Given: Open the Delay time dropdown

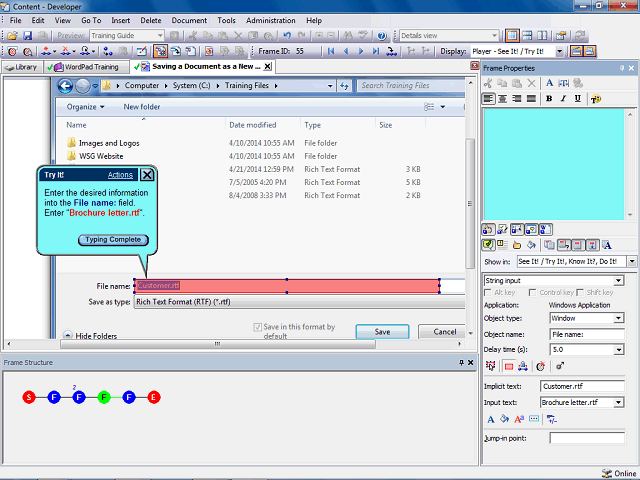Looking at the screenshot, I should coord(619,350).
